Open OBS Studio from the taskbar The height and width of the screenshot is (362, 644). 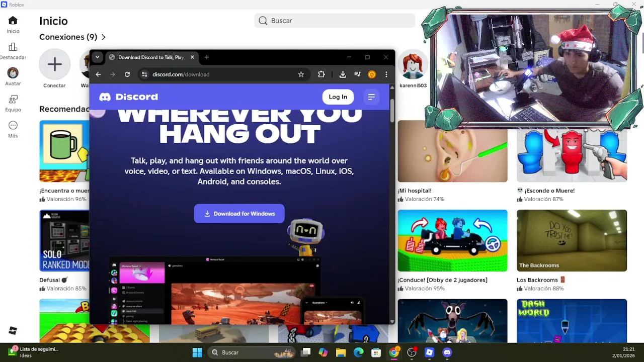(412, 352)
